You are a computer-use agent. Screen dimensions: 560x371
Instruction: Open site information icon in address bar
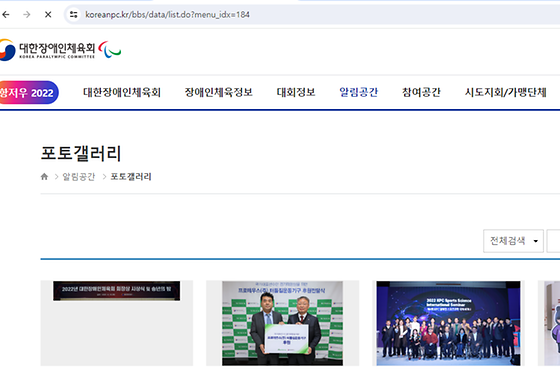(x=74, y=15)
